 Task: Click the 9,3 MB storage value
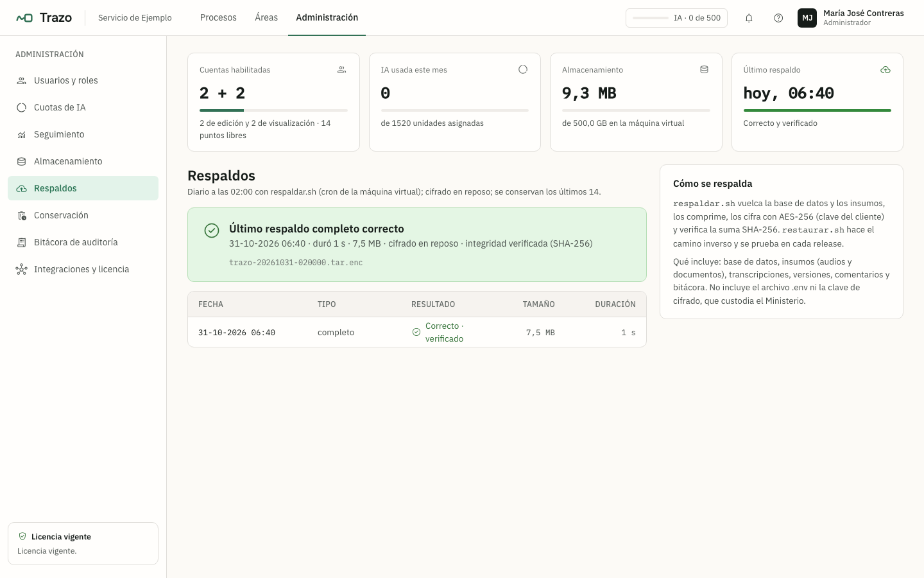[x=589, y=93]
